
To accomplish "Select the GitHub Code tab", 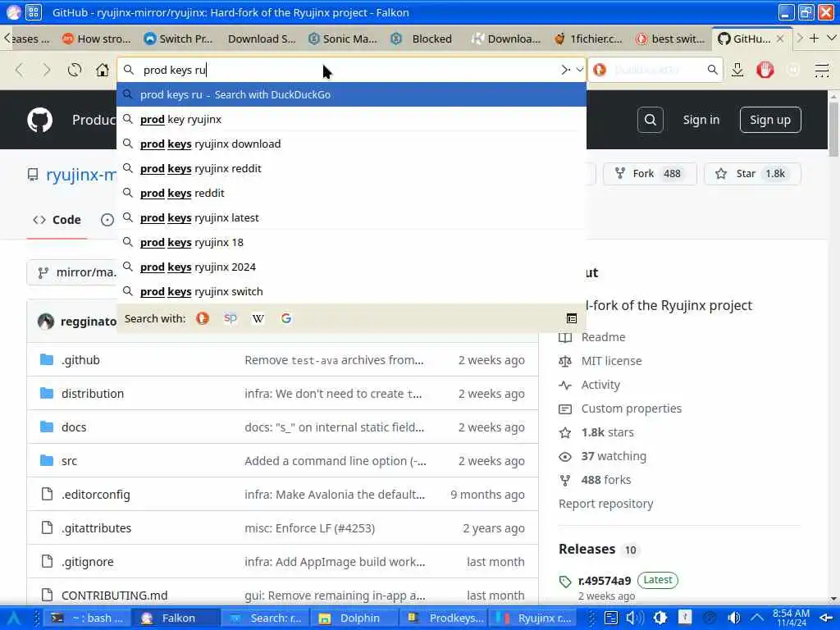I will (x=57, y=220).
